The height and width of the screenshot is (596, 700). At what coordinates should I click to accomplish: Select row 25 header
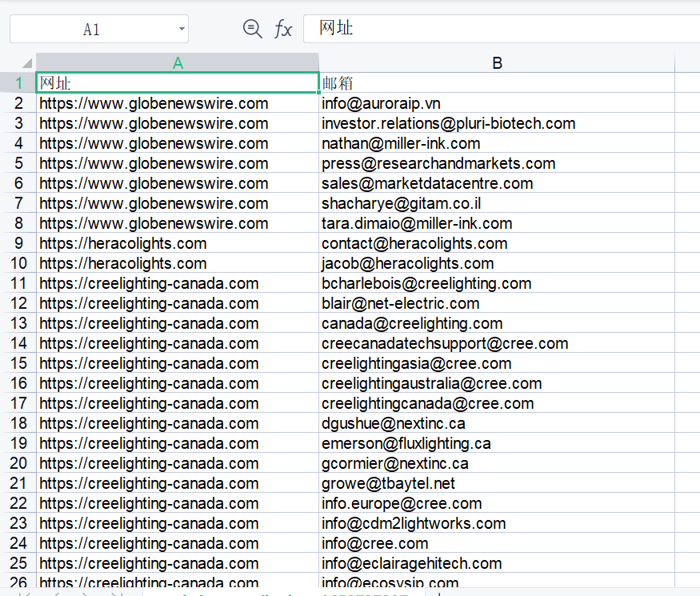coord(18,563)
